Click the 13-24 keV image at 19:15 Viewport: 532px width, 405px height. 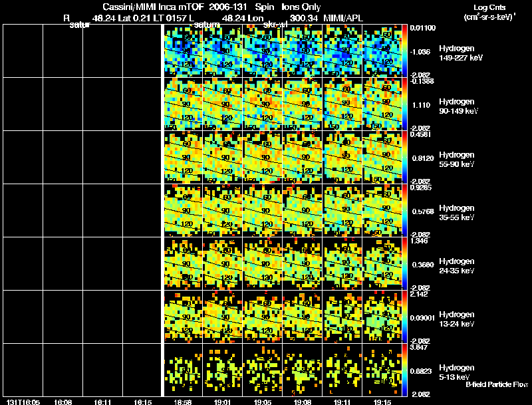(x=382, y=317)
